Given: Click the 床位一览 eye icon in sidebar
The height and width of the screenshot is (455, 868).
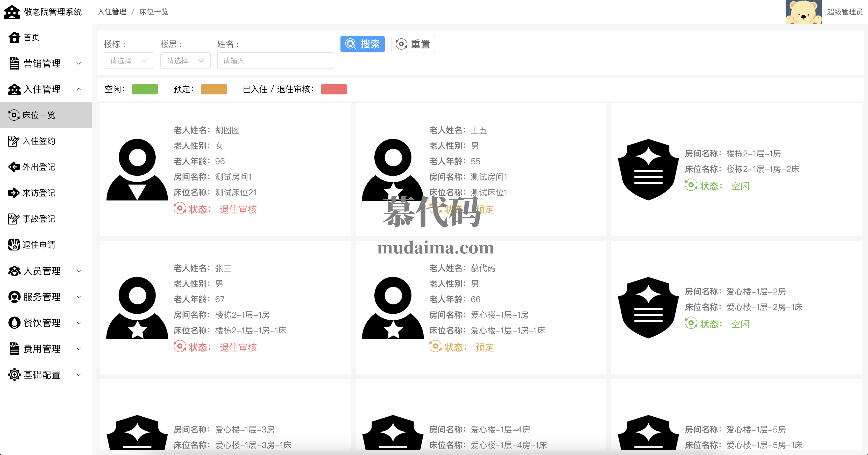Looking at the screenshot, I should tap(14, 115).
